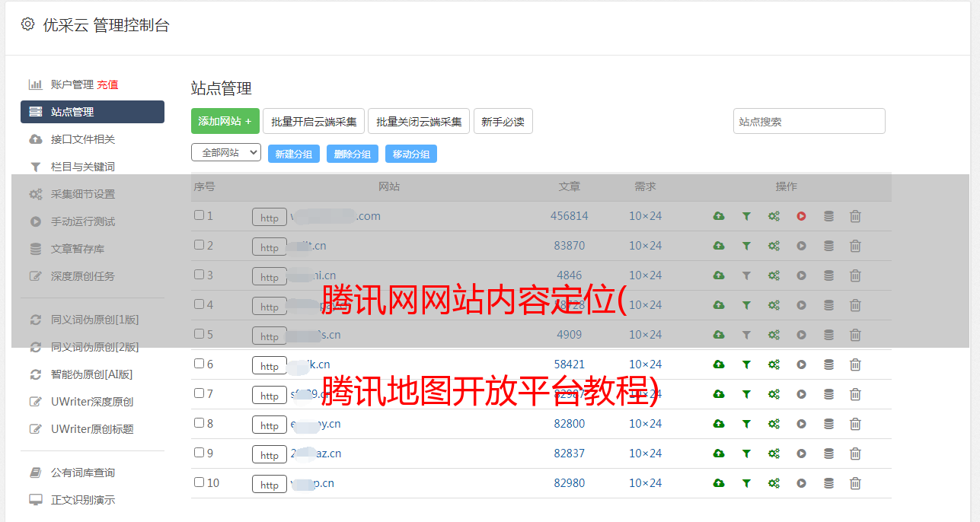Viewport: 980px width, 522px height.
Task: Select 同义词伪原创[1版] in the sidebar
Action: 95,320
